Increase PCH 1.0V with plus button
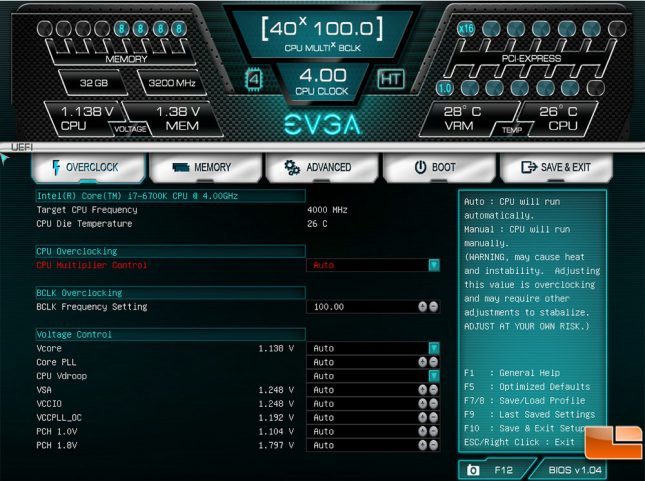Screen dimensions: 645x481 click(x=422, y=431)
